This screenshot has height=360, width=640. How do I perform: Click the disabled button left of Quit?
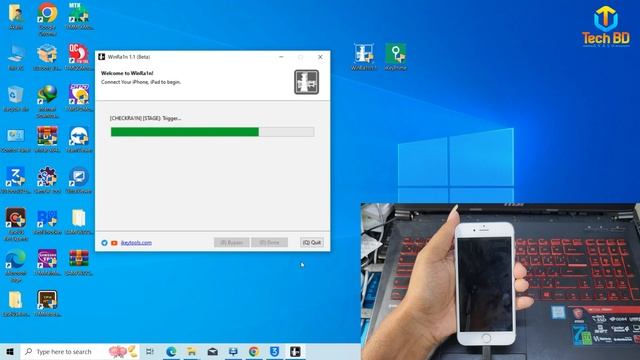tap(269, 242)
